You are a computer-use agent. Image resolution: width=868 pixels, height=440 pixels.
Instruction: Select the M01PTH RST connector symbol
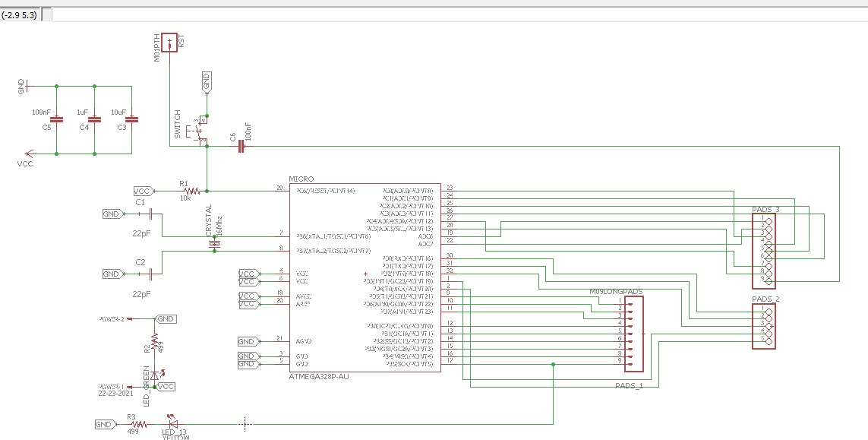pyautogui.click(x=169, y=43)
